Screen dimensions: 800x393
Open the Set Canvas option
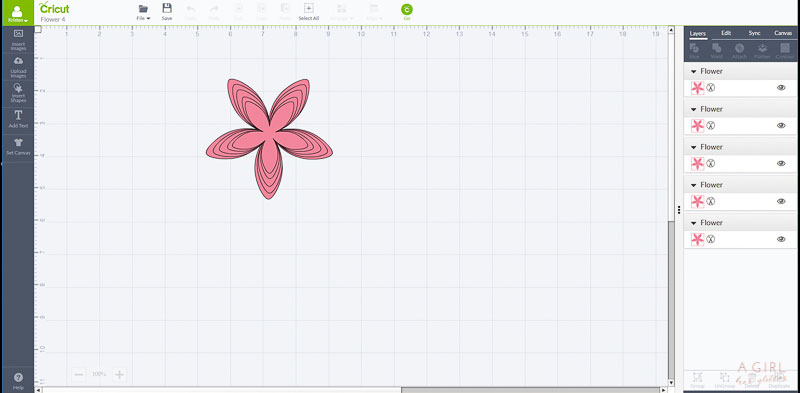18,146
